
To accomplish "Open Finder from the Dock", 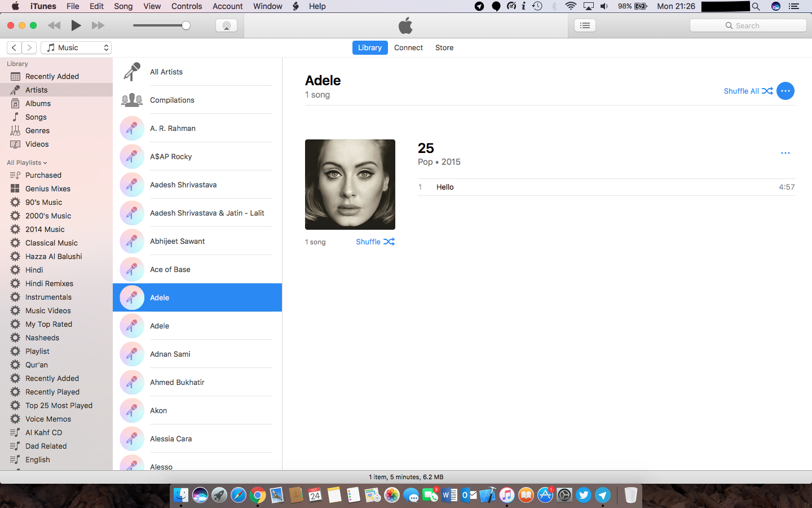I will (181, 495).
